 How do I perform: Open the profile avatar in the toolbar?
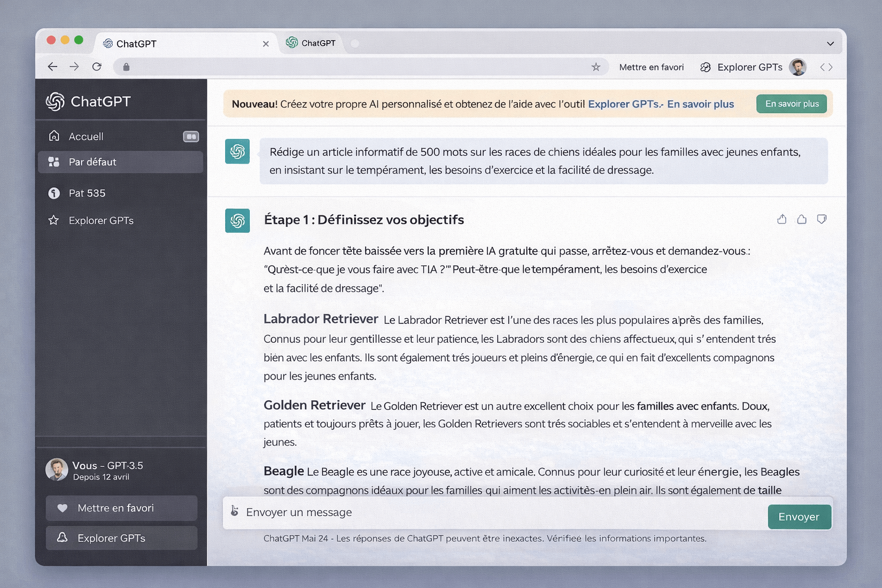click(x=797, y=67)
